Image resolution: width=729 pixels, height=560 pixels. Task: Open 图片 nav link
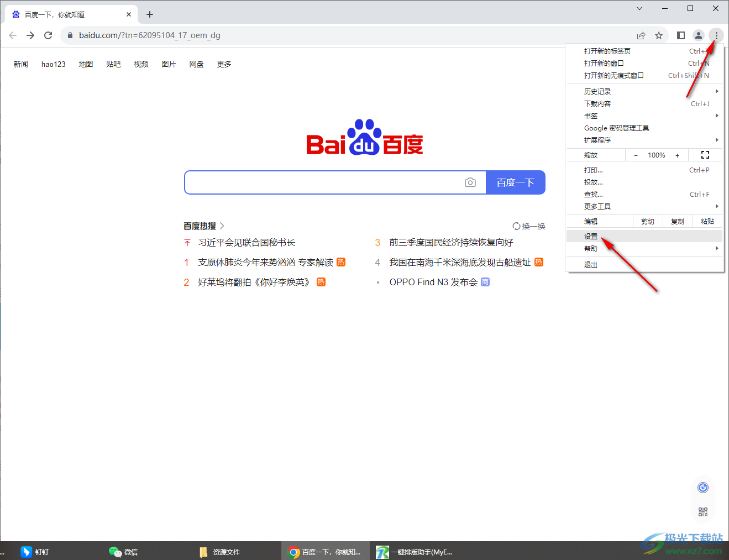click(169, 64)
